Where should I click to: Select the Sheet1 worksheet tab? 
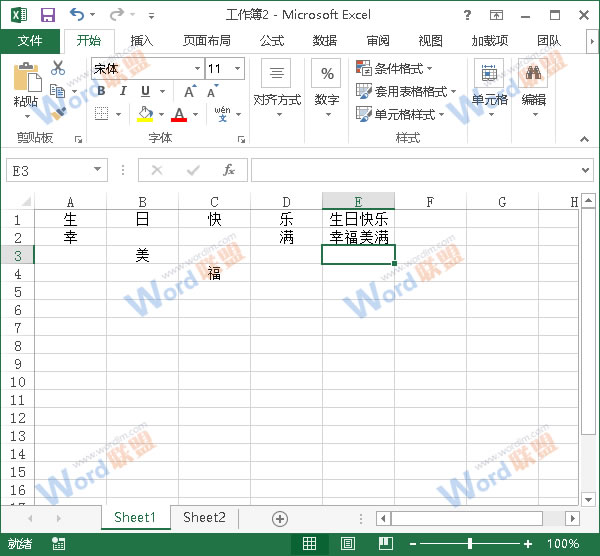[135, 518]
